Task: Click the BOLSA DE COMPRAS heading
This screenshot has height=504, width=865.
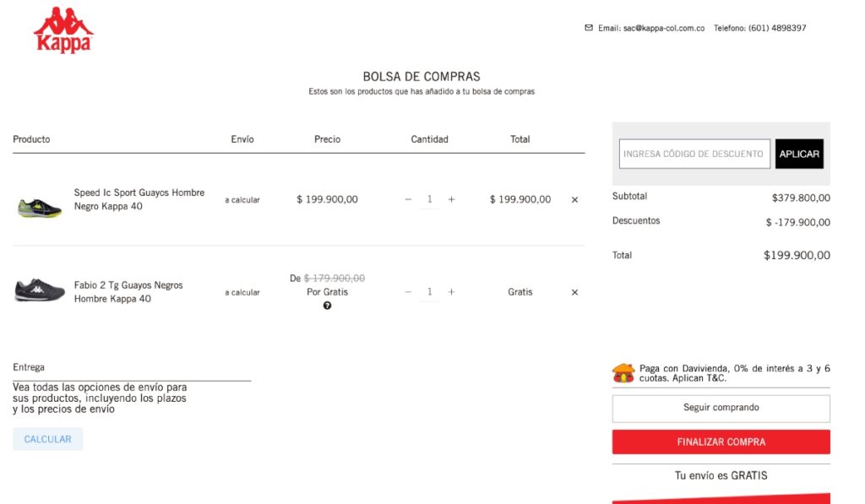Action: pyautogui.click(x=422, y=77)
